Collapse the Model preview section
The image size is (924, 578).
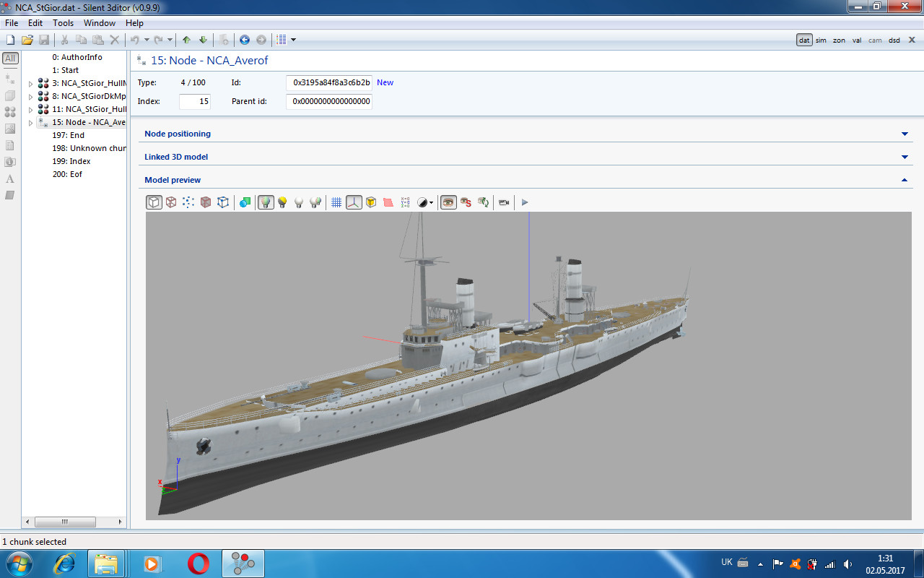tap(905, 180)
